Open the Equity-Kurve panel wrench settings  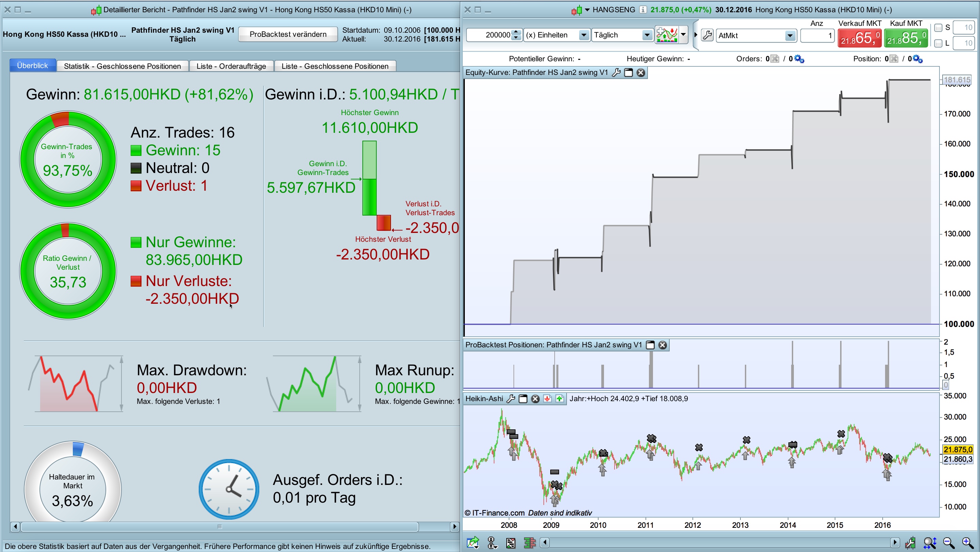(x=616, y=73)
